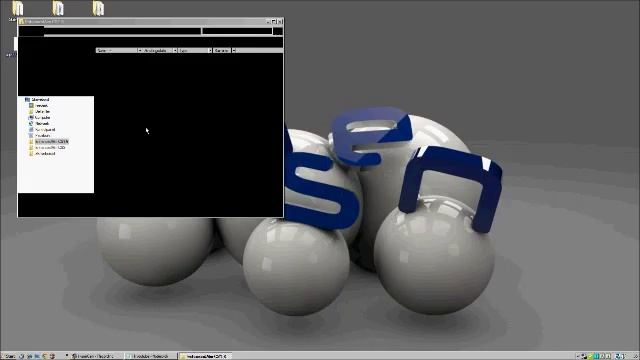Click the folder icon in the Explorer title bar
Image resolution: width=640 pixels, height=360 pixels.
[x=22, y=21]
